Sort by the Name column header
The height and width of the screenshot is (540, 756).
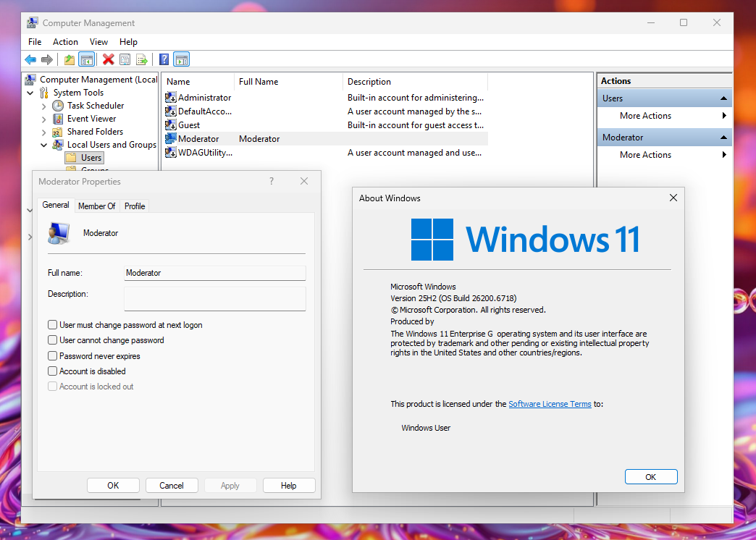pos(198,82)
